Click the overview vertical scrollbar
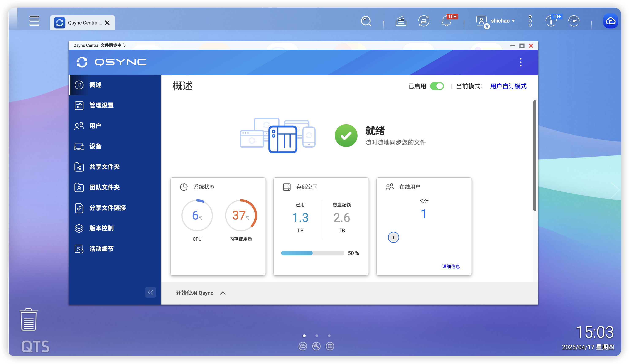Viewport: 629px width, 364px height. [535, 156]
